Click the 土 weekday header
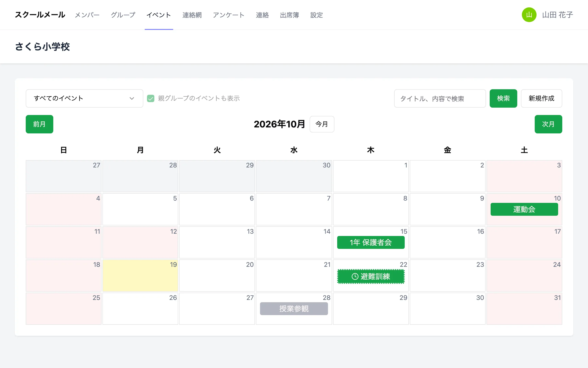Image resolution: width=588 pixels, height=368 pixels. pyautogui.click(x=524, y=150)
